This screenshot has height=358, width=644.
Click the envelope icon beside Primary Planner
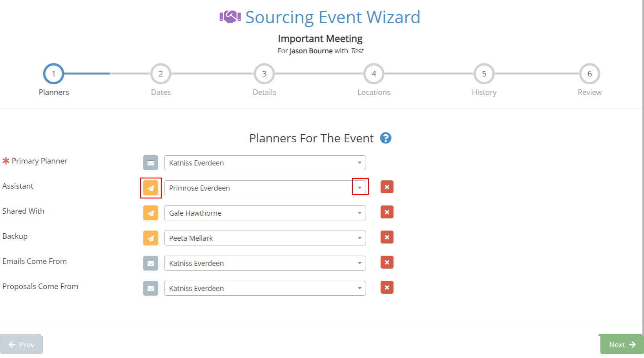150,163
